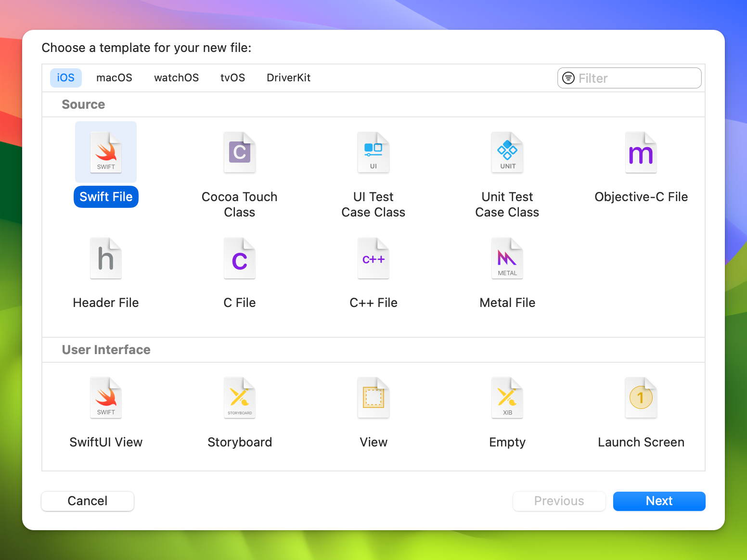Click the "C++ File" label
Screen dimensions: 747x560
[x=373, y=303]
